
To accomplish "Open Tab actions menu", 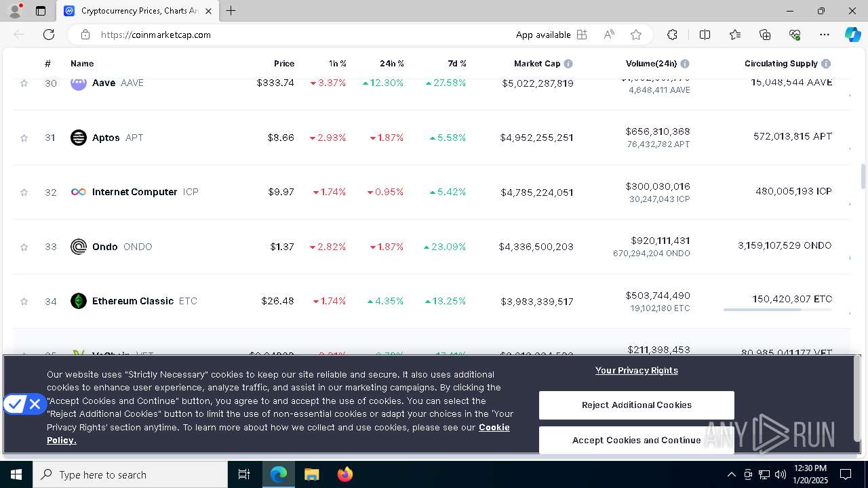I will click(41, 11).
